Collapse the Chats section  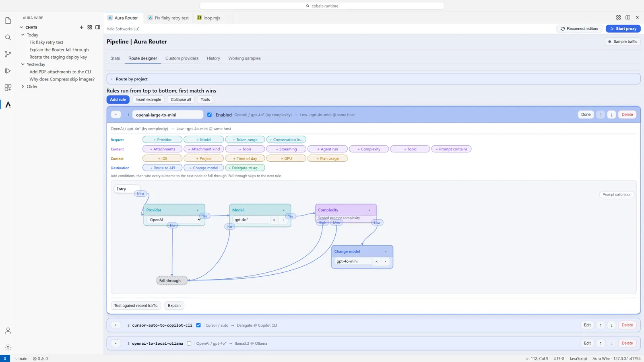(22, 27)
